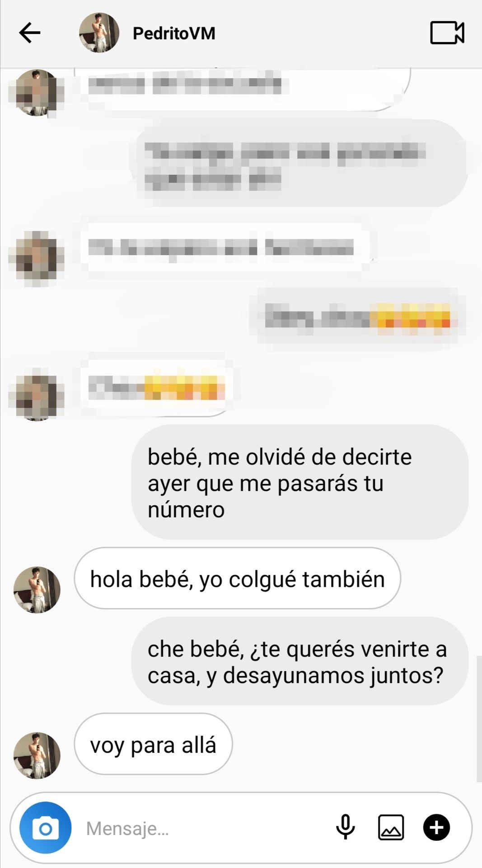Tap the plus icon for more options
The width and height of the screenshot is (482, 868).
(436, 828)
